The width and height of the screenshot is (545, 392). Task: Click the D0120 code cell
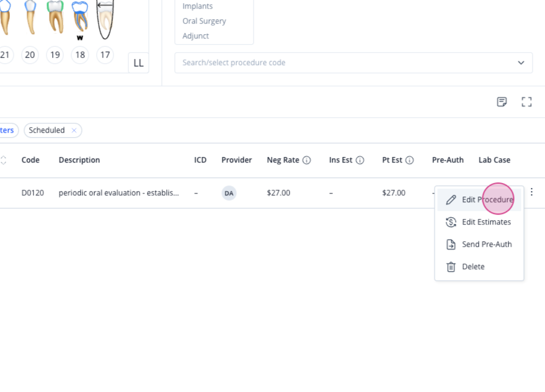(x=33, y=193)
